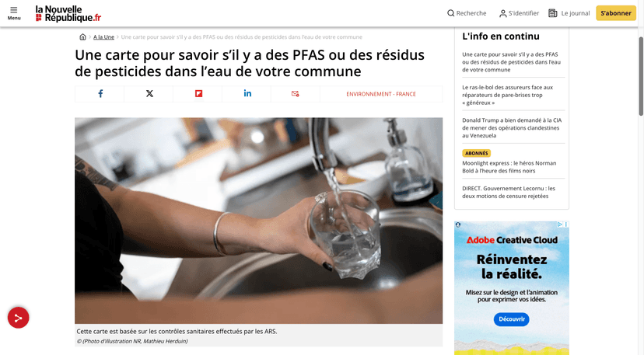The height and width of the screenshot is (355, 644).
Task: Sign in via S'identifier
Action: point(519,13)
